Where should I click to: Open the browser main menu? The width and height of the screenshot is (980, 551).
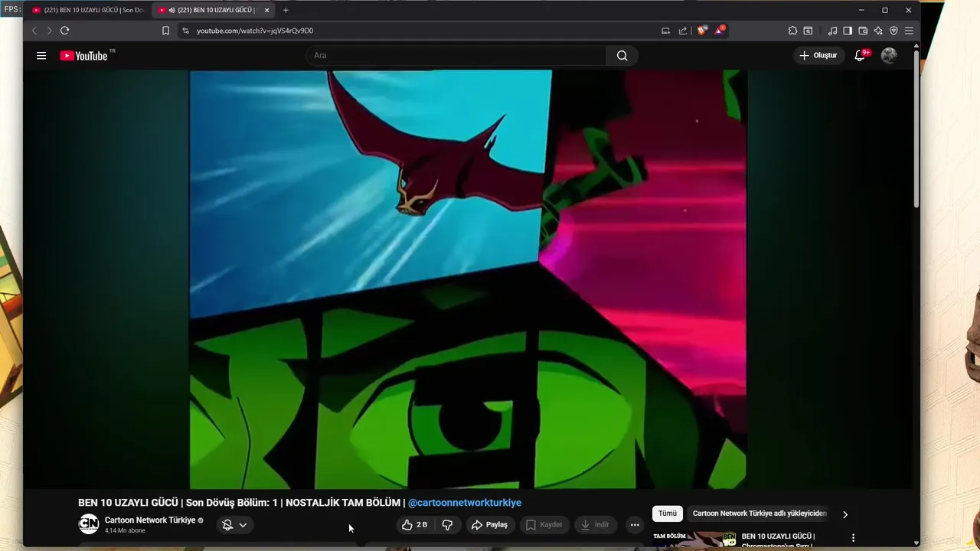pyautogui.click(x=909, y=31)
